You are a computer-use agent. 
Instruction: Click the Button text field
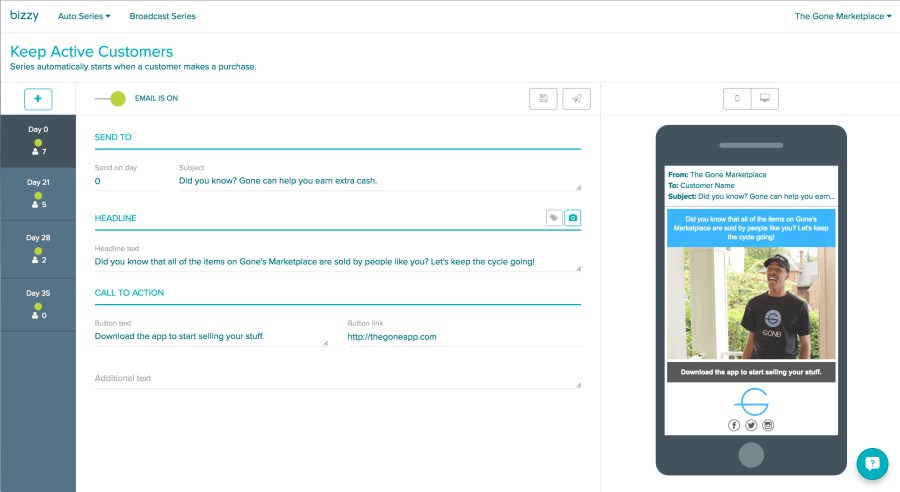pyautogui.click(x=211, y=337)
